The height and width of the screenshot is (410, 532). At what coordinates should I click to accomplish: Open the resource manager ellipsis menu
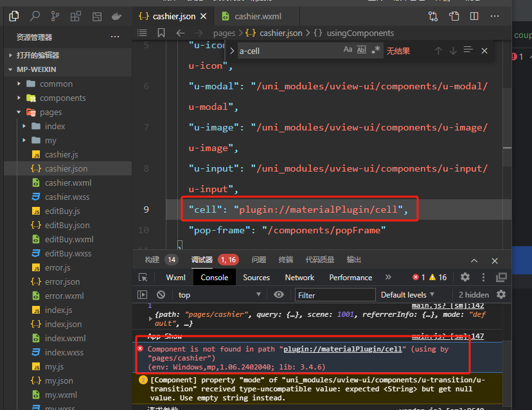click(115, 37)
